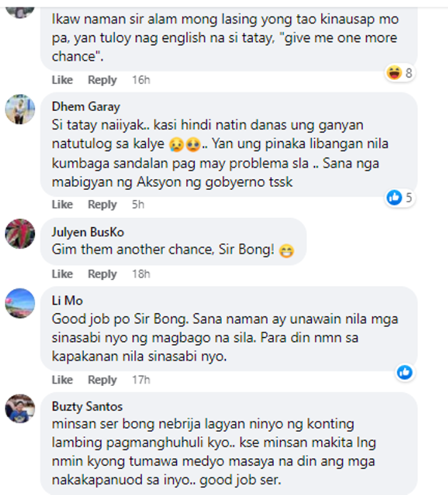Click the 5h timestamp on Dhem Garay's comment
The height and width of the screenshot is (495, 448).
point(138,204)
